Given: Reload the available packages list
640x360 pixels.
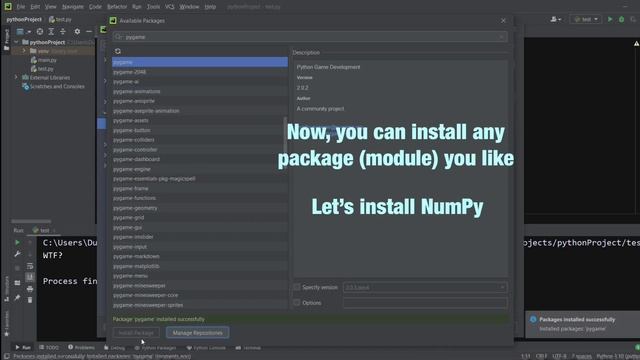Looking at the screenshot, I should [118, 51].
